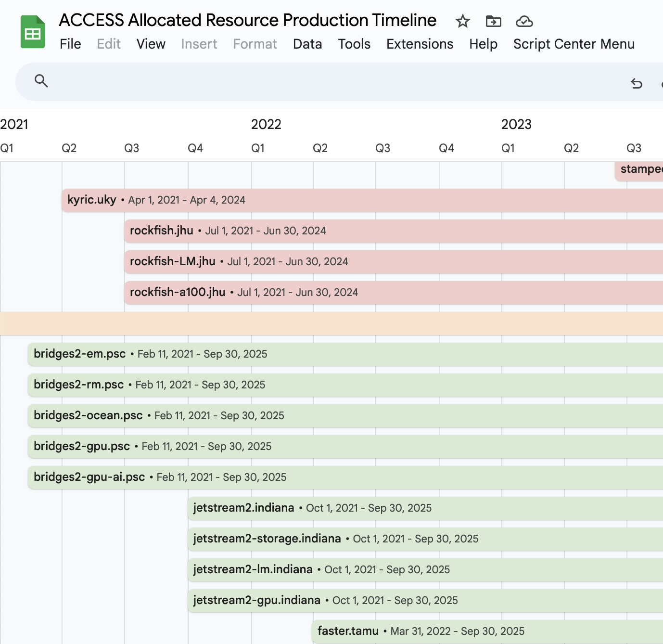The height and width of the screenshot is (644, 663).
Task: Star this spreadsheet
Action: (x=462, y=22)
